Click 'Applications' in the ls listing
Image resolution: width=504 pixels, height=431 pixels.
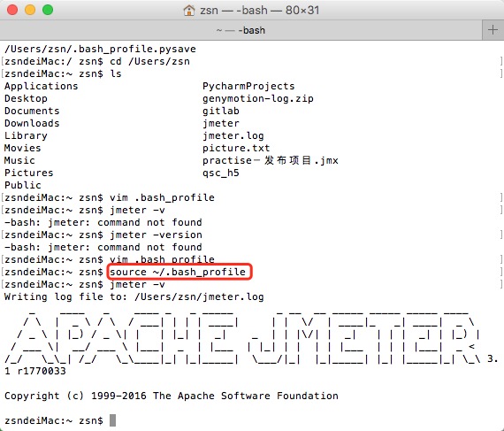42,86
